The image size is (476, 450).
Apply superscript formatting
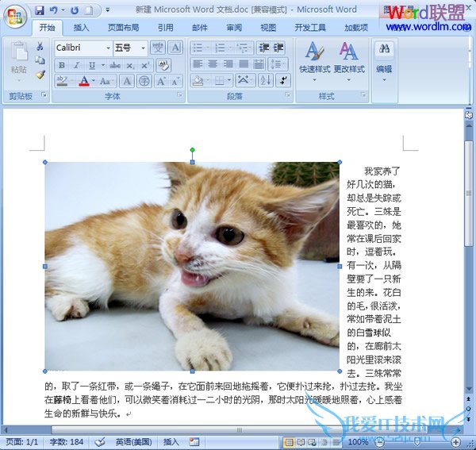[x=145, y=65]
